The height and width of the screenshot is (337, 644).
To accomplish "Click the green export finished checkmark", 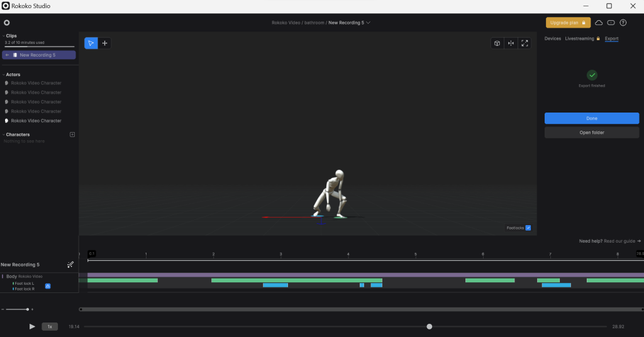I will pos(592,75).
